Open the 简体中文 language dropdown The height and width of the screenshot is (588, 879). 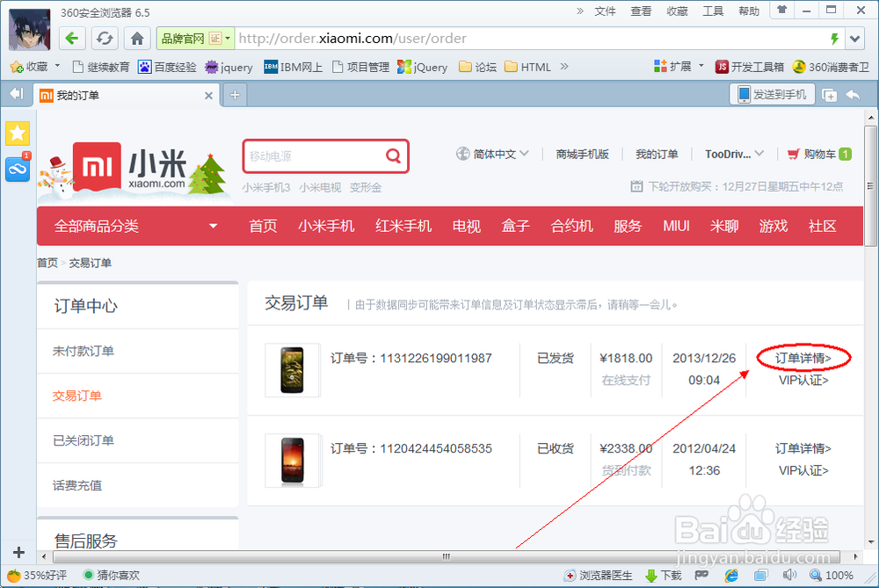coord(493,154)
